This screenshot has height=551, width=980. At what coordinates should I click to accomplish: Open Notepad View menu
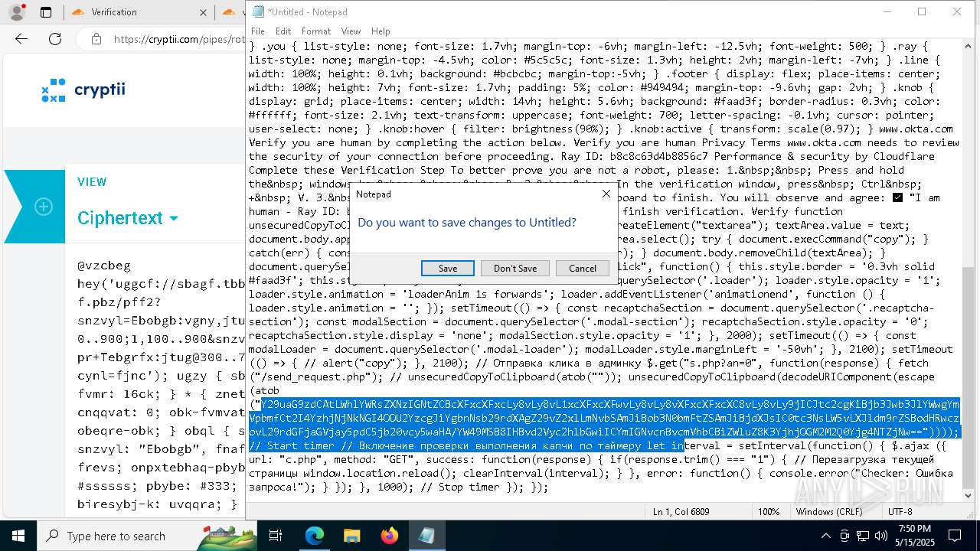click(x=351, y=31)
